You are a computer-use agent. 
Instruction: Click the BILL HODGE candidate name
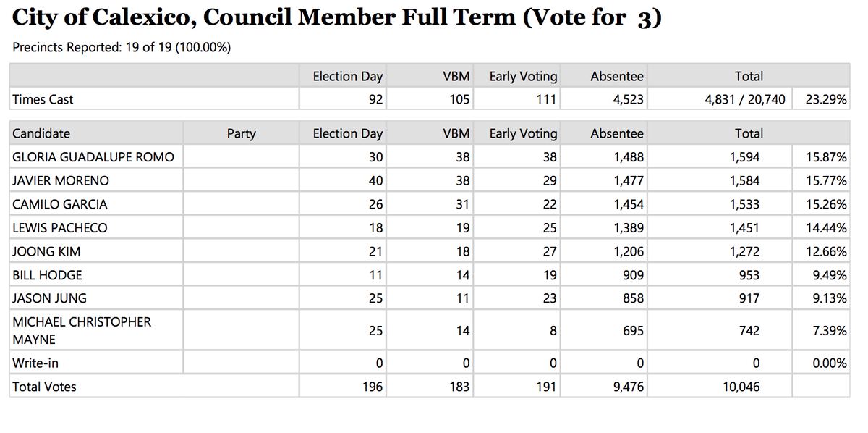point(47,275)
